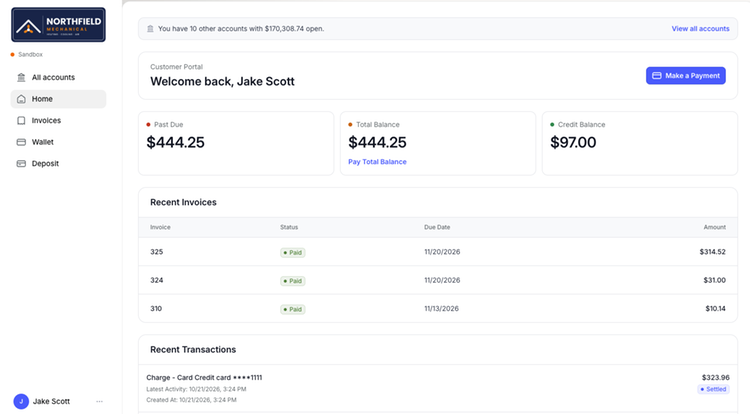This screenshot has height=414, width=750.
Task: Click the 11/20/2026 due date of invoice 325
Action: coord(442,252)
